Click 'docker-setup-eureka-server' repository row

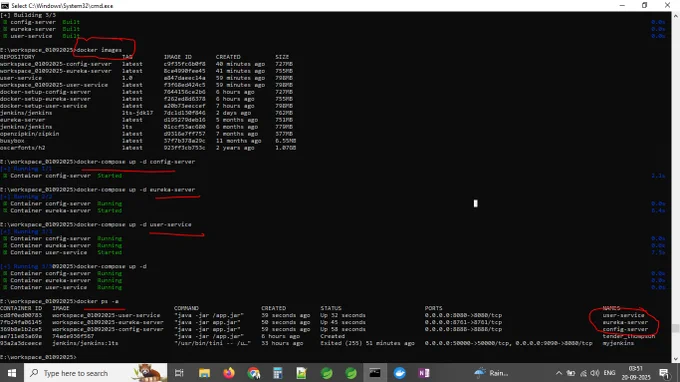pyautogui.click(x=45, y=99)
